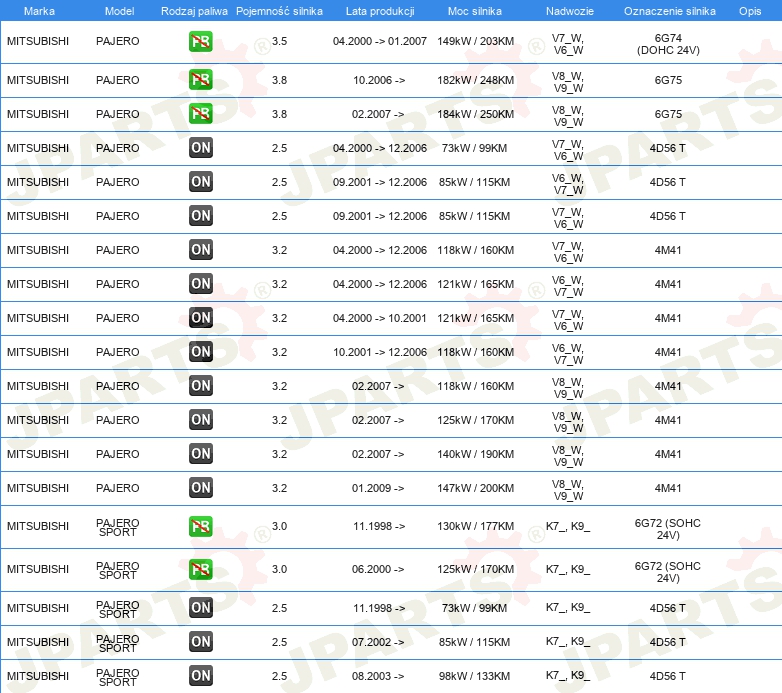Select the Pajero Sport 07.2002 model cell
The width and height of the screenshot is (782, 693).
[118, 643]
